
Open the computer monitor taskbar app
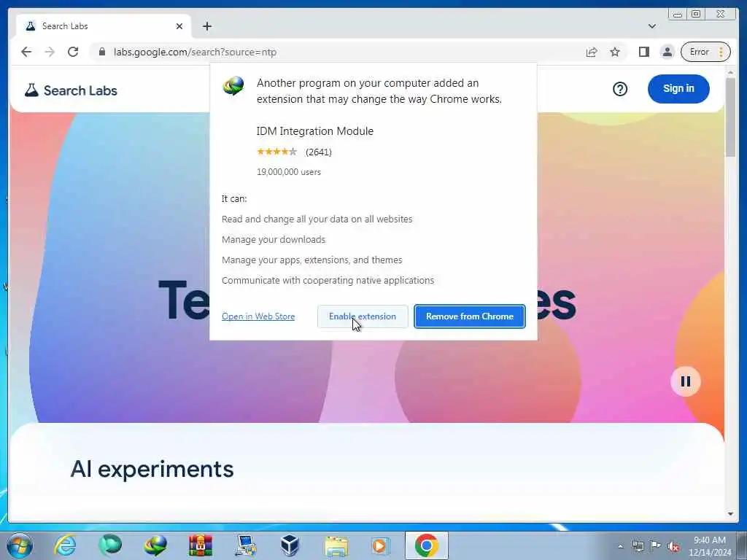(x=246, y=545)
